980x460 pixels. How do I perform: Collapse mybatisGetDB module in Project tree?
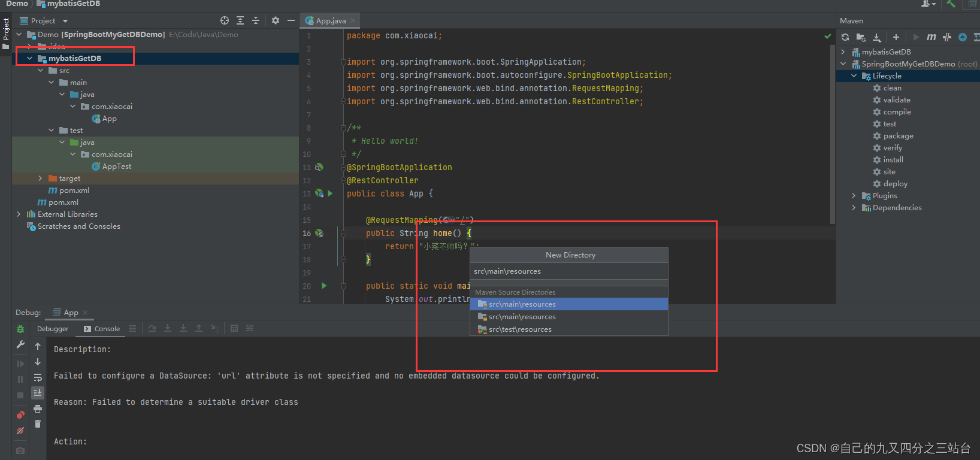point(29,58)
